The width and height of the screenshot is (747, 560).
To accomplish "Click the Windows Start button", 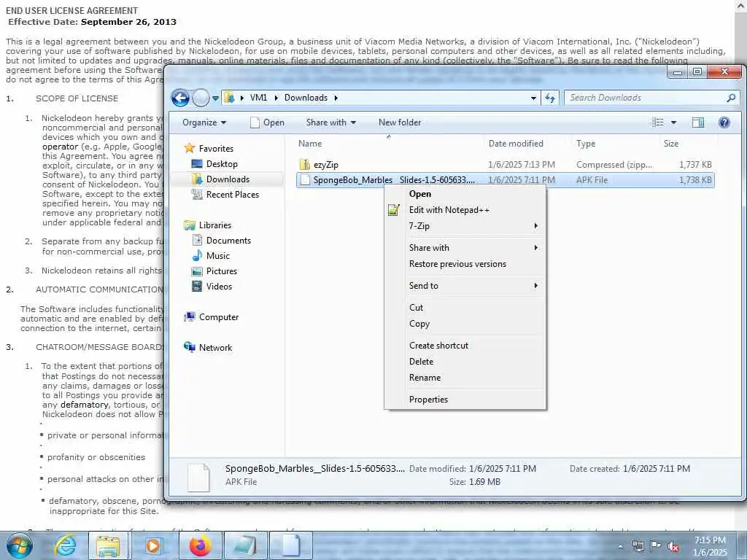I will 19,545.
